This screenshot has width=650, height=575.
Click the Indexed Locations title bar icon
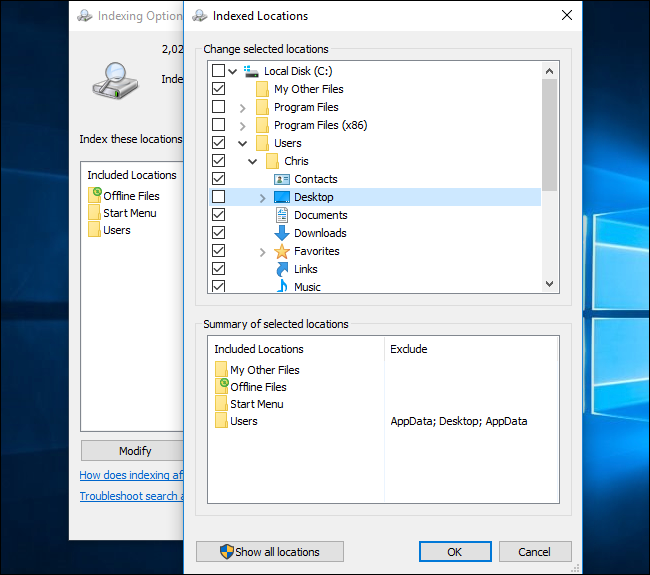[200, 16]
